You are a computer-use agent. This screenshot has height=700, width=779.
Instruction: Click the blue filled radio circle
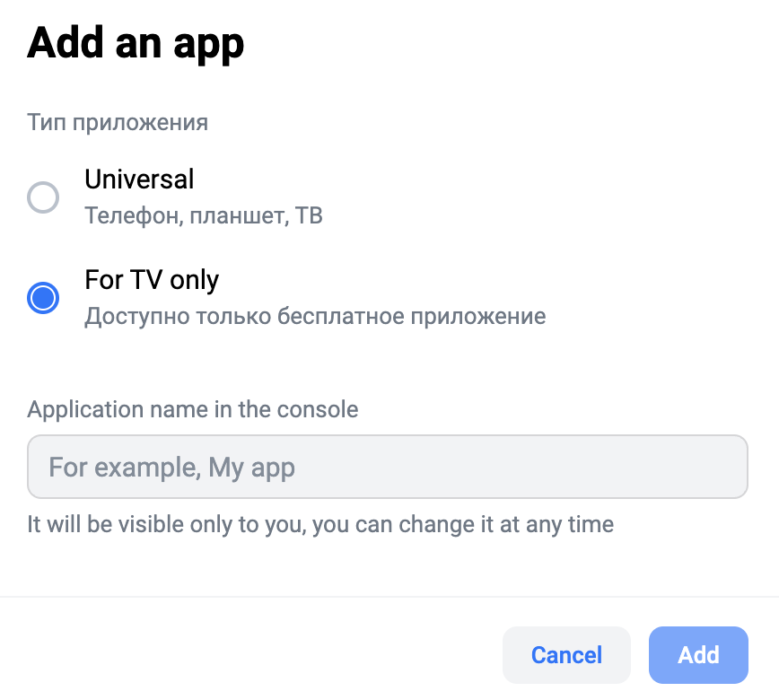(43, 297)
